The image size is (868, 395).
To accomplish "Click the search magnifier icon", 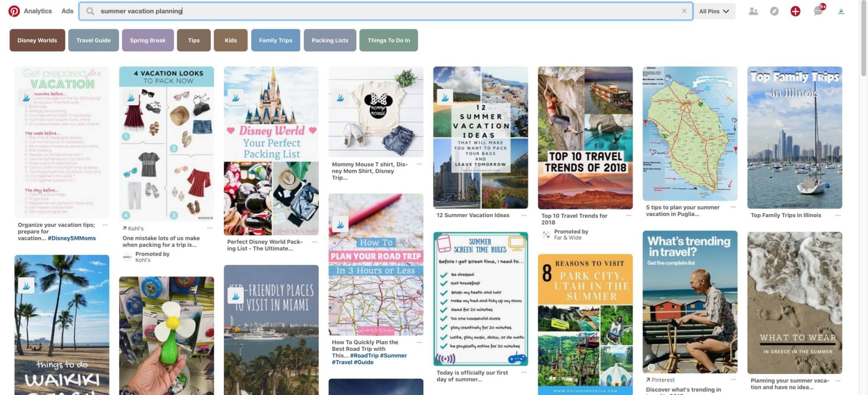I will (90, 11).
